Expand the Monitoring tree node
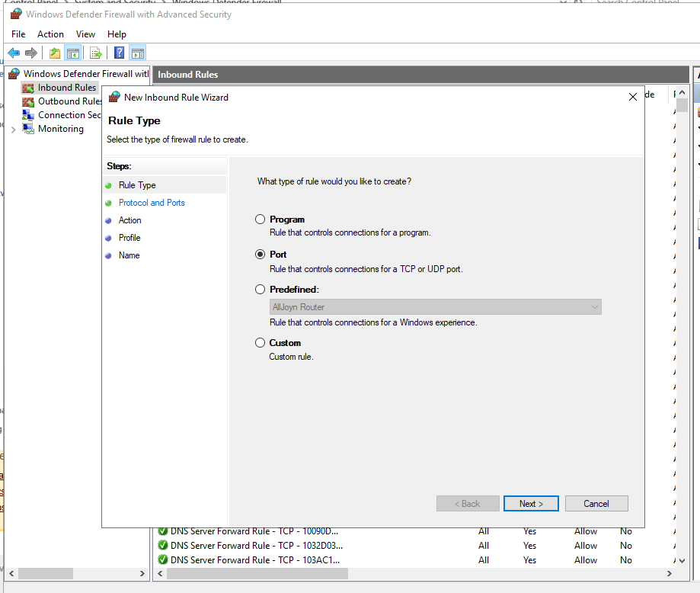 [x=14, y=130]
